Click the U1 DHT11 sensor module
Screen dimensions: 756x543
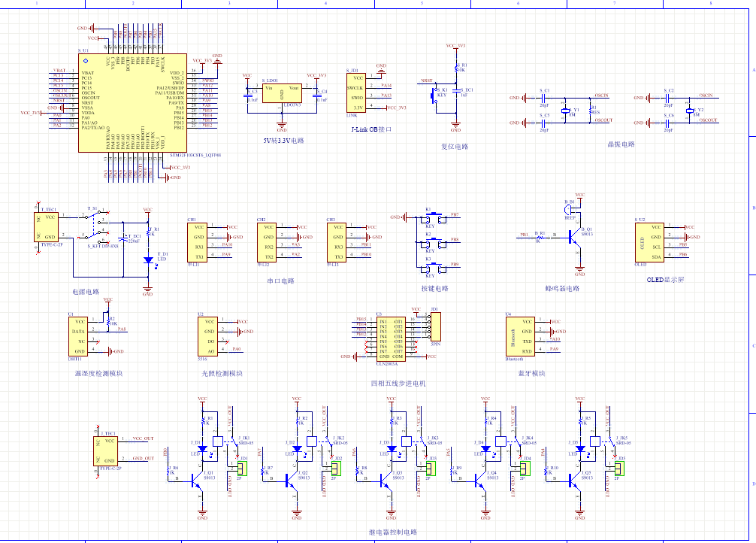78,335
